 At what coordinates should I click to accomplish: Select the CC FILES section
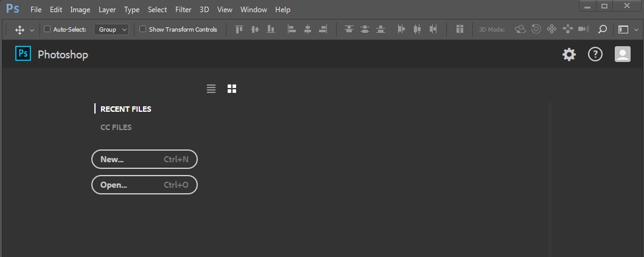click(x=116, y=127)
